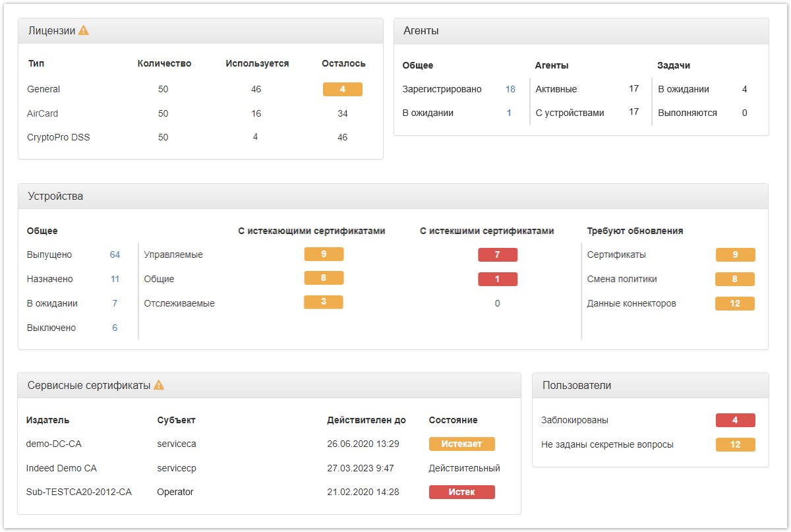Click the warning icon beside Сервисные сертификаты
This screenshot has height=532, width=791.
(x=159, y=385)
